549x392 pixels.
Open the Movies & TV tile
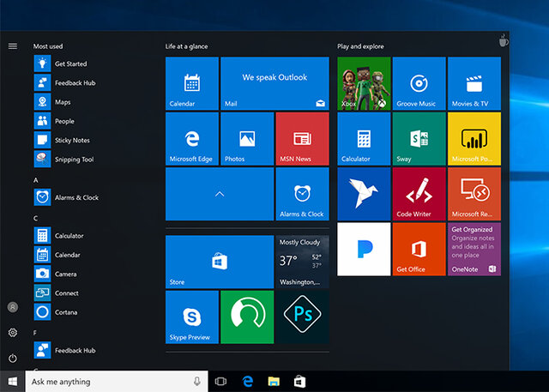[474, 84]
